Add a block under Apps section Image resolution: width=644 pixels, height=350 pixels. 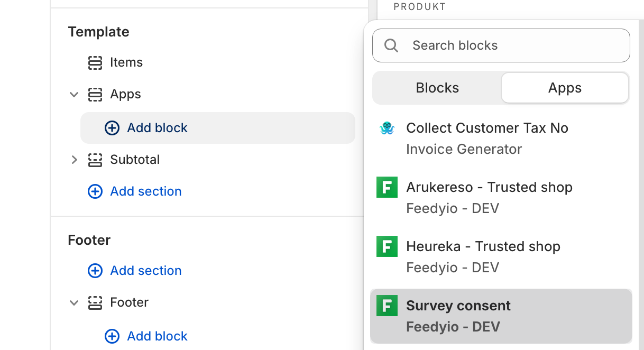click(147, 128)
